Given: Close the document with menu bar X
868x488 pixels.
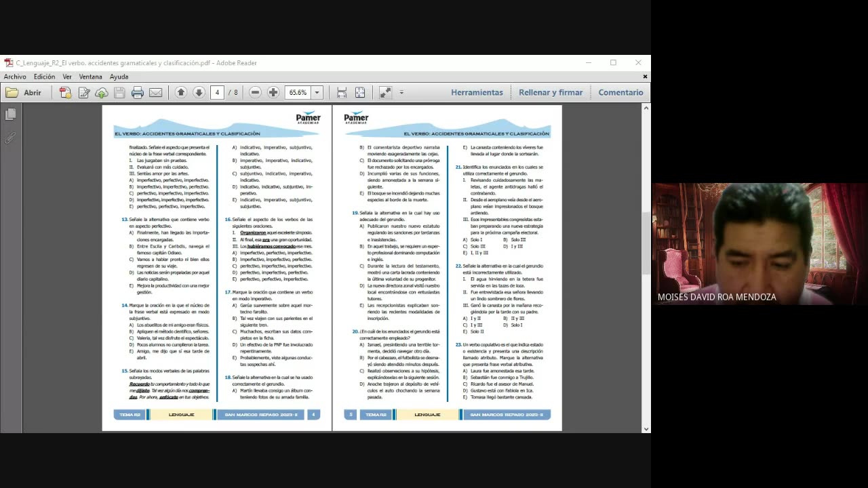Looking at the screenshot, I should (645, 77).
